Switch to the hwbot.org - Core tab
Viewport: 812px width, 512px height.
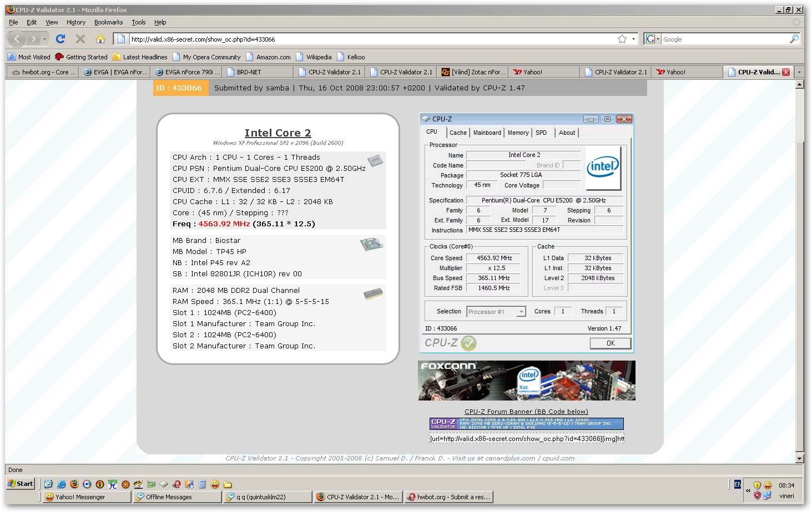[43, 72]
